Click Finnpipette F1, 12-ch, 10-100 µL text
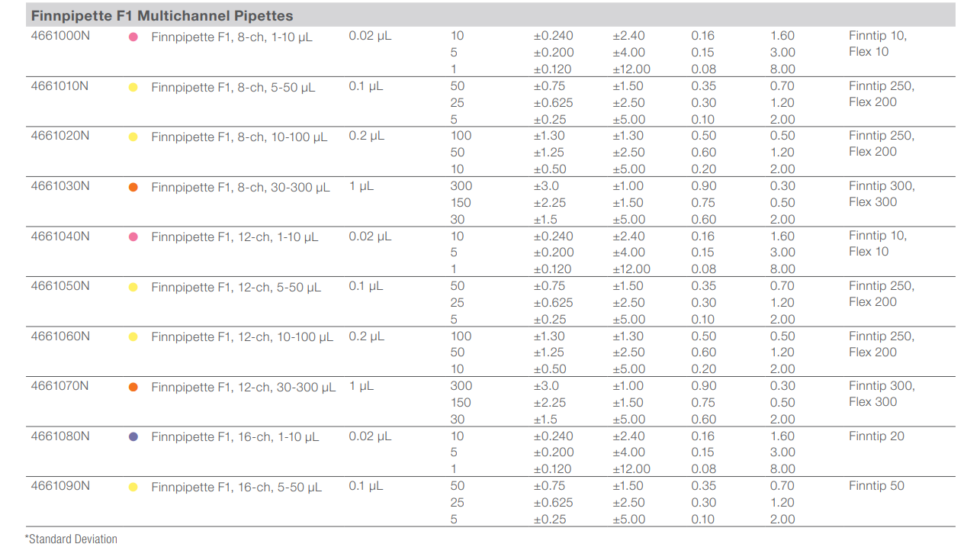This screenshot has height=560, width=980. tap(243, 337)
